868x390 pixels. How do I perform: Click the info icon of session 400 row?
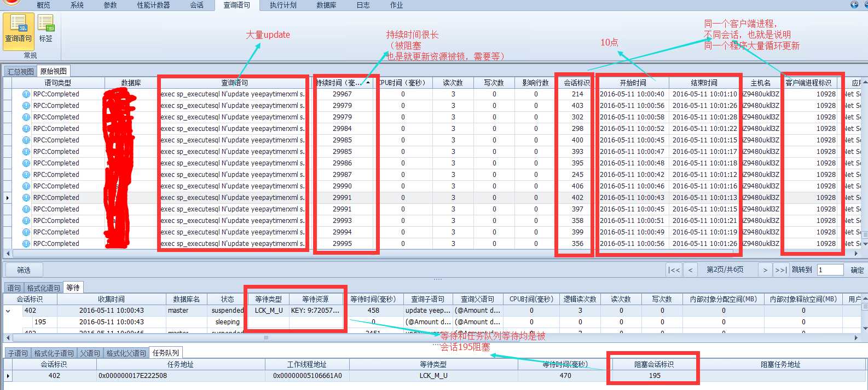[26, 140]
